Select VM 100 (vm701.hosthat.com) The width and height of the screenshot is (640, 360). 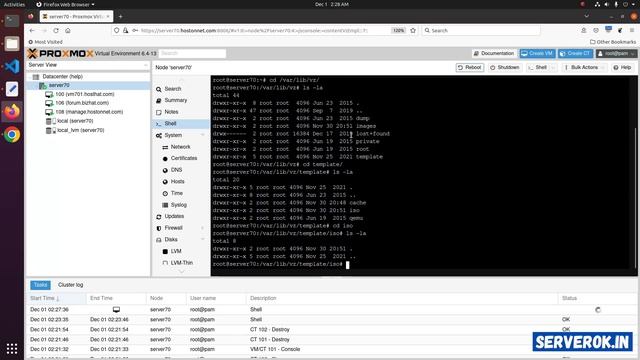[84, 94]
